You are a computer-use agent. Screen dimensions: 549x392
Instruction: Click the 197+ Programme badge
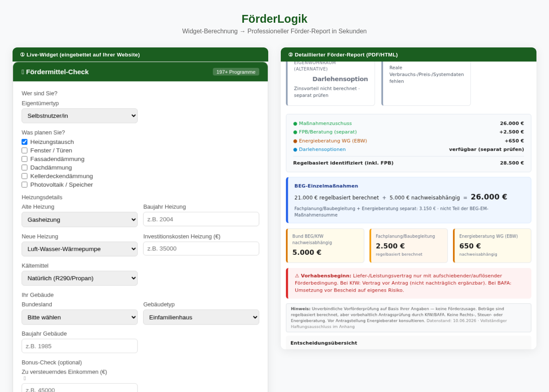tap(236, 72)
